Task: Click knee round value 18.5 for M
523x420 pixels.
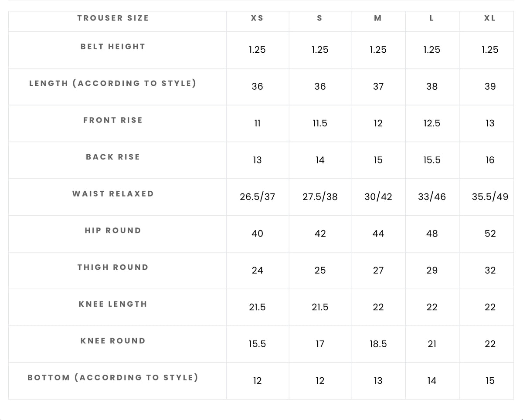Action: (378, 344)
